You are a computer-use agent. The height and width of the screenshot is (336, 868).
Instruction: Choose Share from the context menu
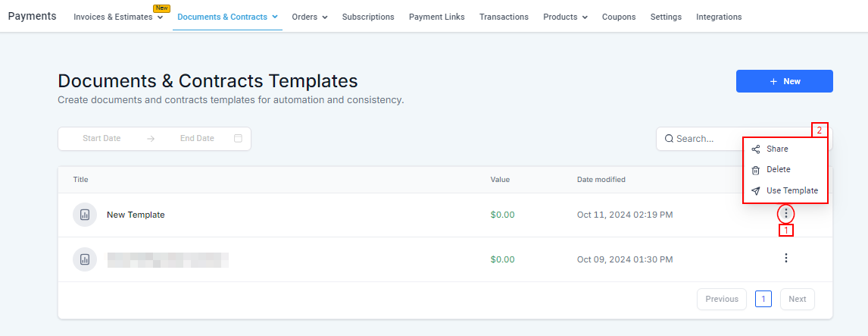click(x=785, y=149)
